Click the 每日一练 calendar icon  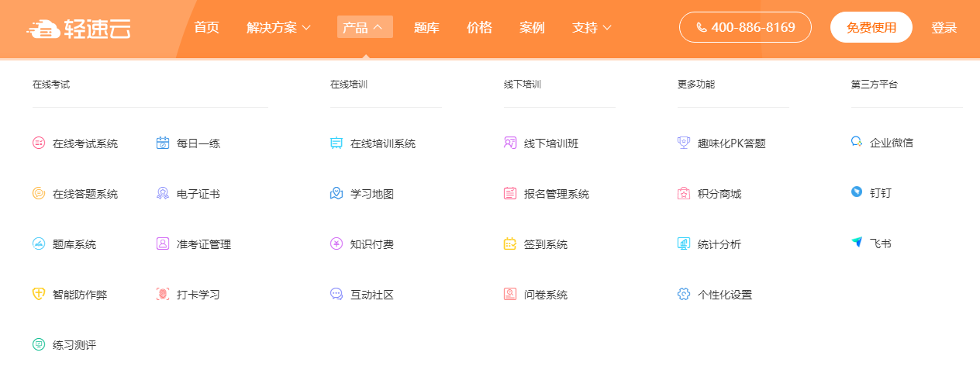(x=163, y=143)
